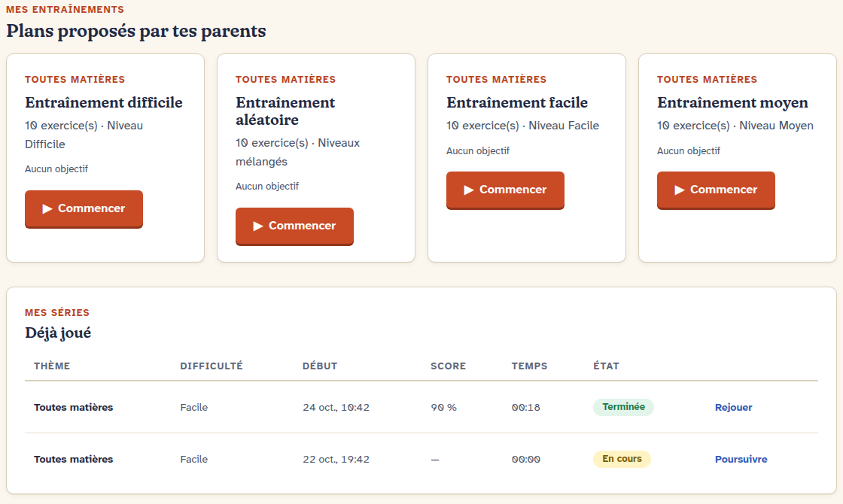Click the DIFFICULTÉ column header
This screenshot has height=504, width=843.
point(212,366)
